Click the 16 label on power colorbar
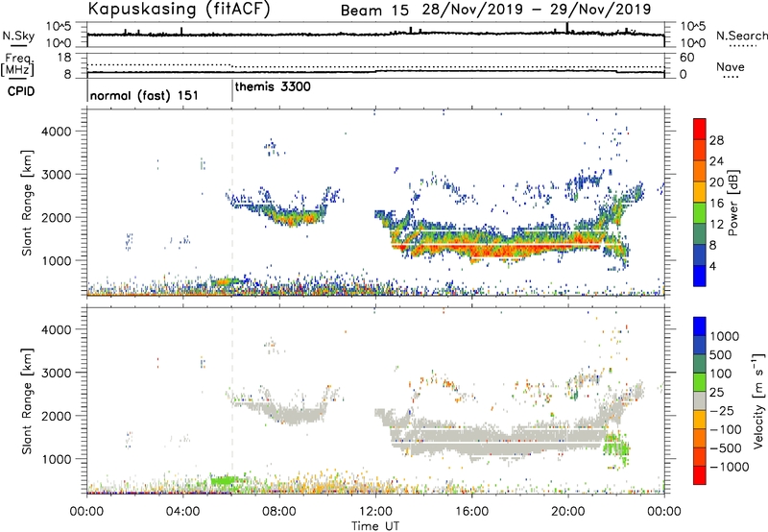Screen dimensions: 768x532 pyautogui.click(x=716, y=204)
